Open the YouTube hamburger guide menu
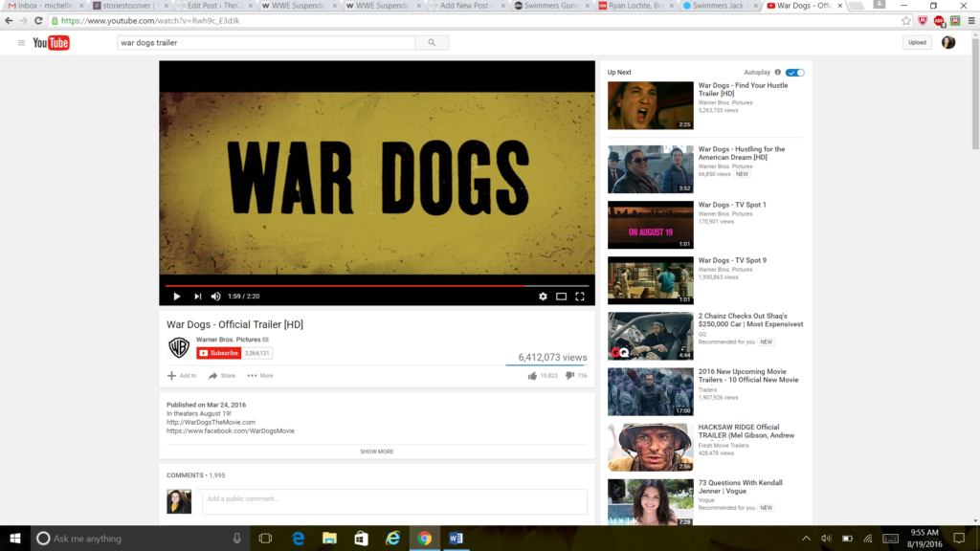 coord(21,43)
